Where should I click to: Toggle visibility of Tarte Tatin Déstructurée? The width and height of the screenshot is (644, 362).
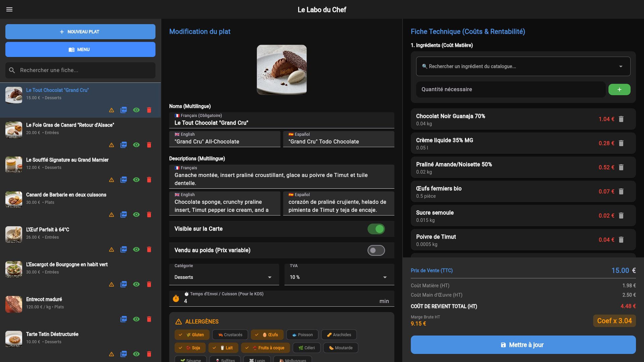pos(136,354)
